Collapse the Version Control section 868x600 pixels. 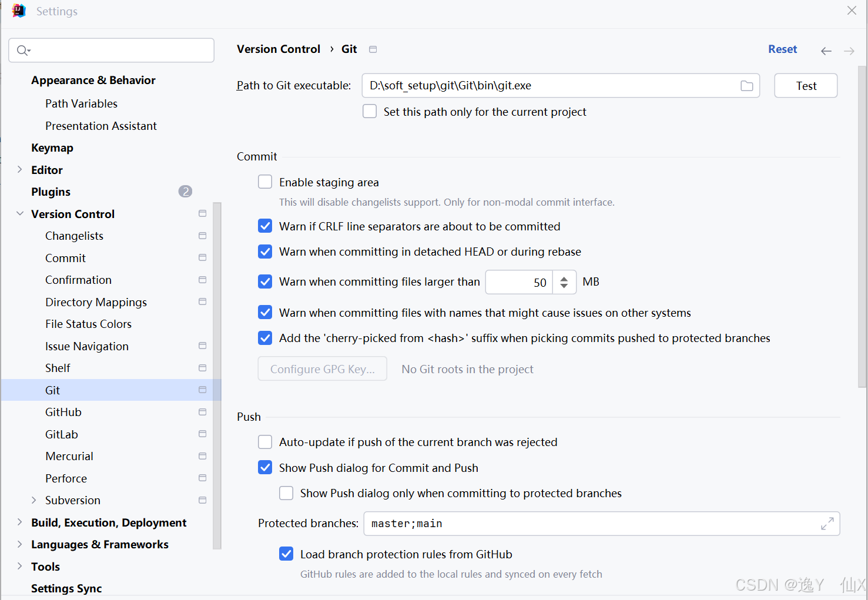point(19,214)
